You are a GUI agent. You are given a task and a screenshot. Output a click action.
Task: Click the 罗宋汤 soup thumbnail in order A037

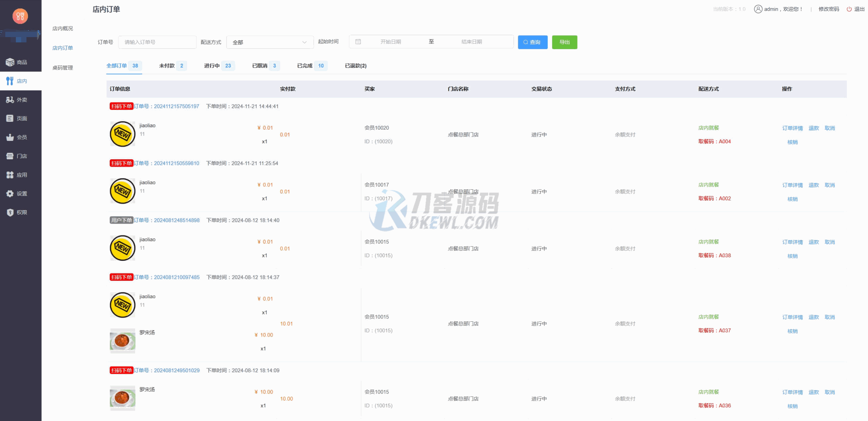pyautogui.click(x=122, y=341)
